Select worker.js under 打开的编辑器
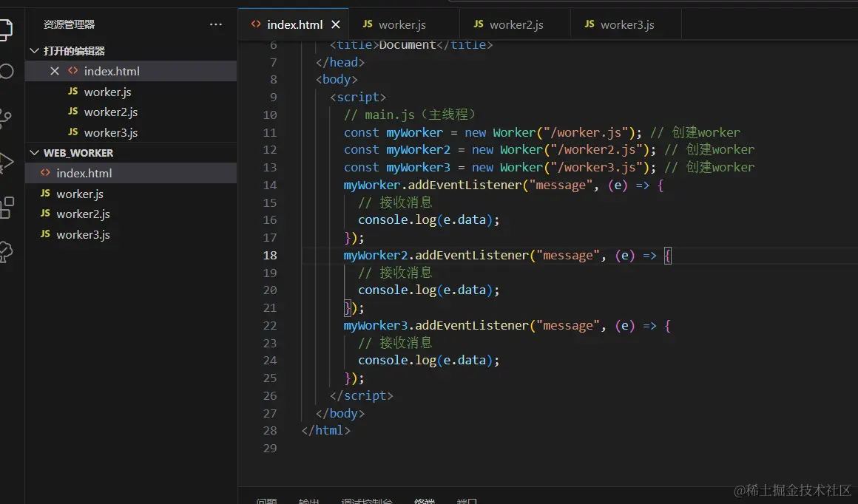Viewport: 858px width, 504px height. point(131,92)
